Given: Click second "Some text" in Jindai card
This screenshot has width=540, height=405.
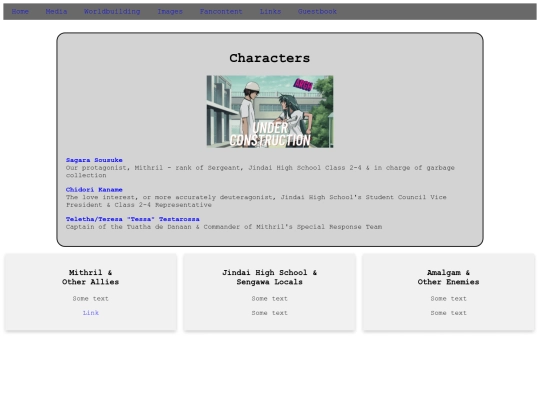Looking at the screenshot, I should [x=270, y=313].
